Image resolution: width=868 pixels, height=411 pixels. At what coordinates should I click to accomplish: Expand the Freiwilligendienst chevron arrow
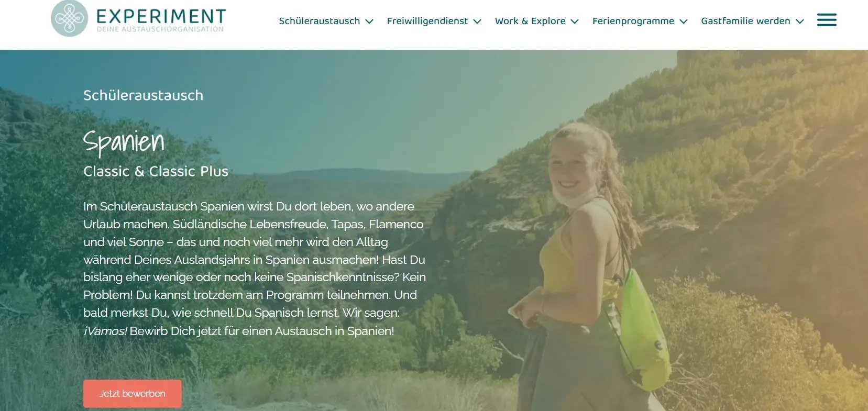coord(477,21)
